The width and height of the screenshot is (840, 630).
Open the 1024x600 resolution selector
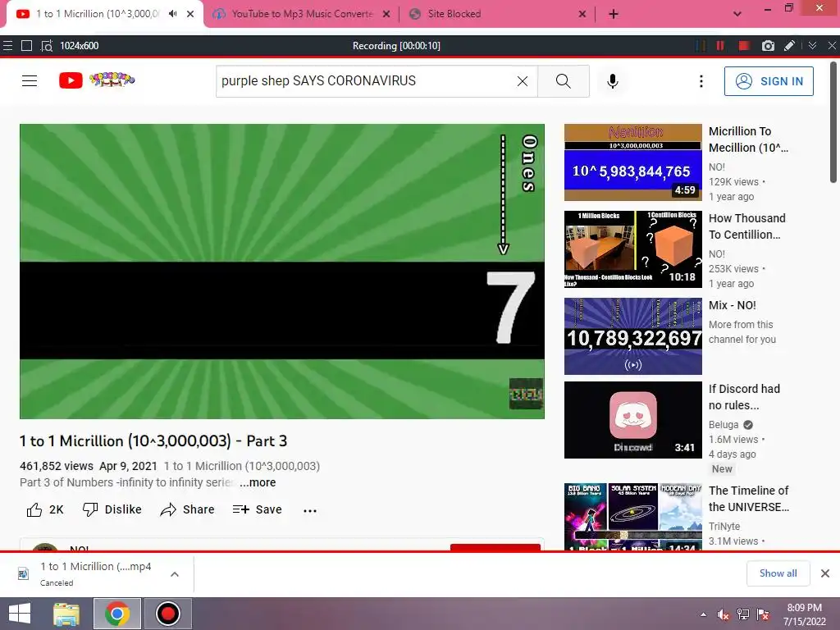tap(80, 46)
